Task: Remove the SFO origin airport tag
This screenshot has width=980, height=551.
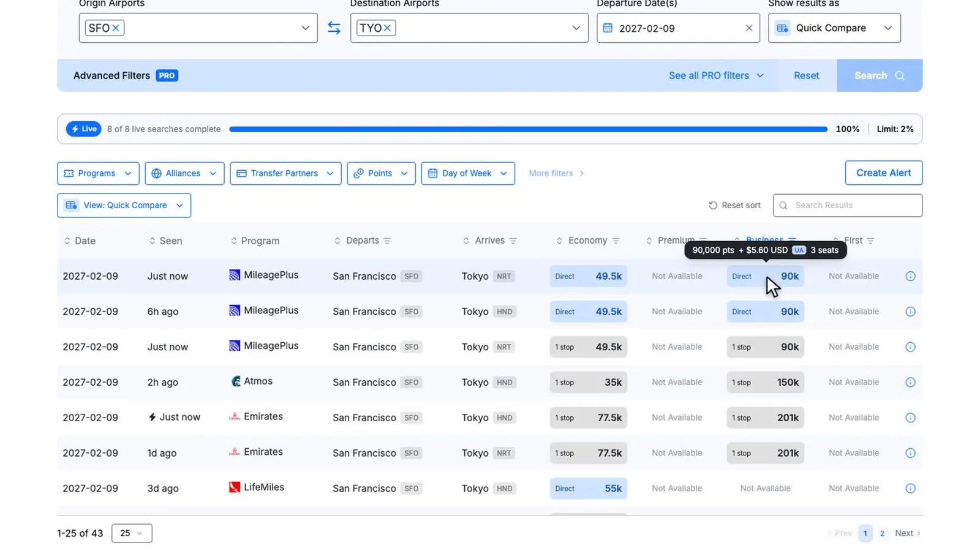Action: pyautogui.click(x=116, y=28)
